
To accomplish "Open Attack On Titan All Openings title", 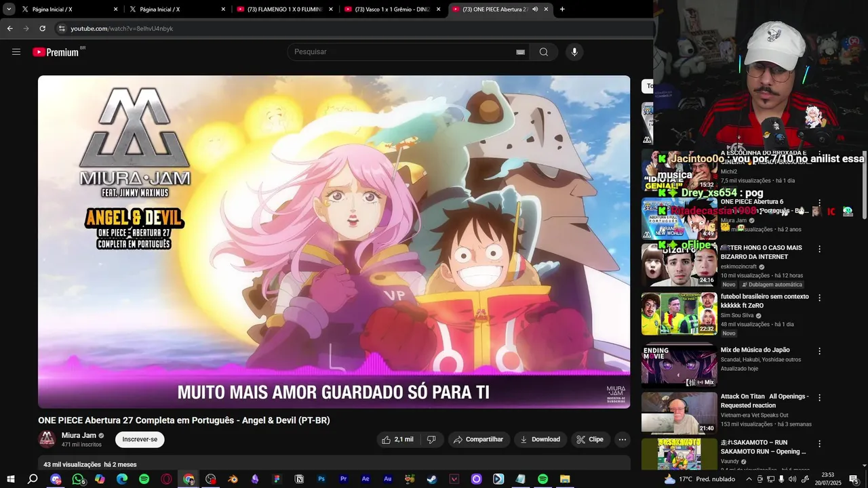I will pyautogui.click(x=764, y=401).
